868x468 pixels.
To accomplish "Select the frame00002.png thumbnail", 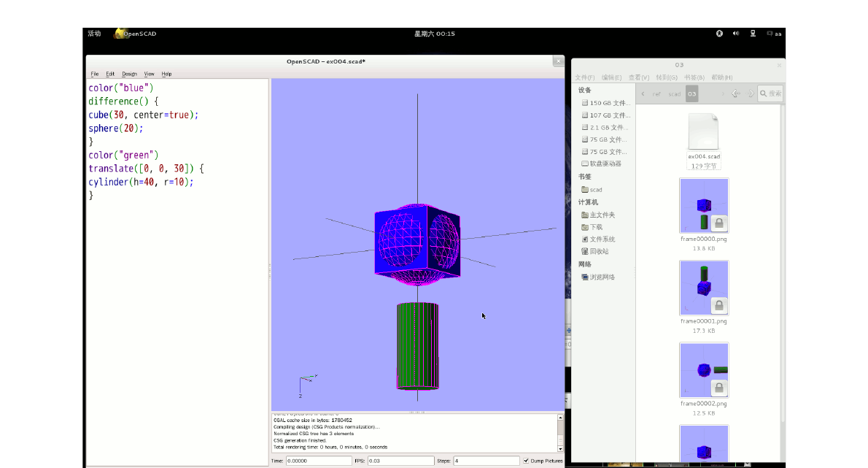I will 704,370.
